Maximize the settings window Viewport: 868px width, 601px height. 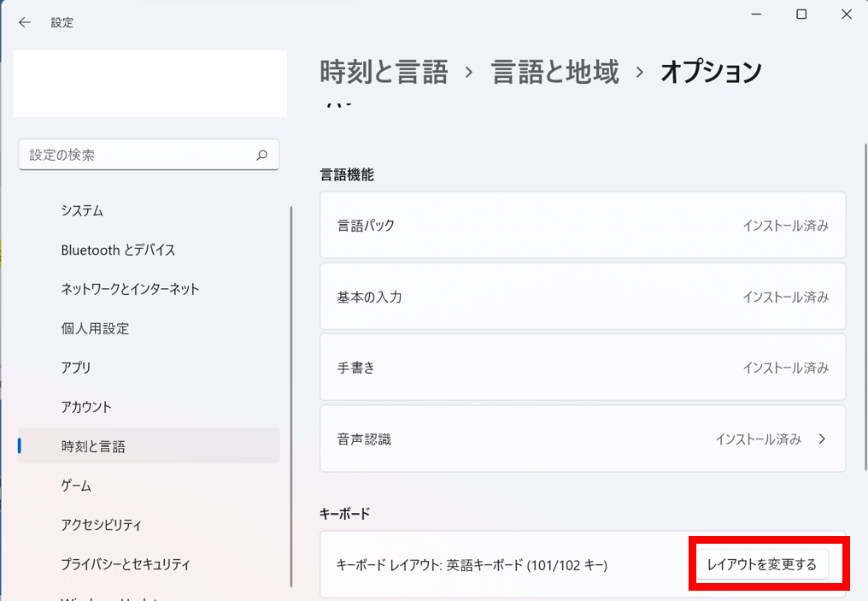(x=801, y=15)
